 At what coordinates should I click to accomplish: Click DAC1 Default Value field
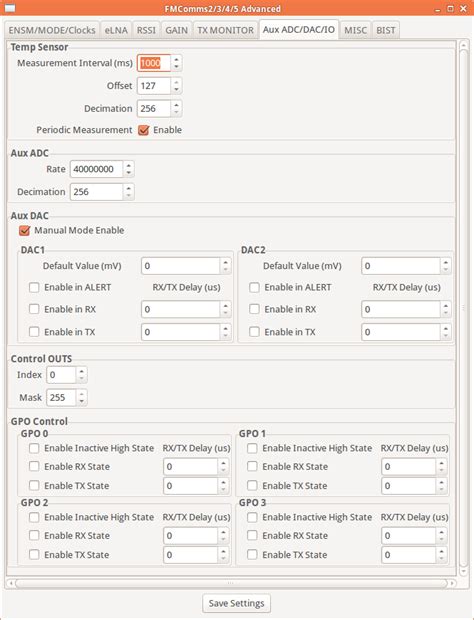pyautogui.click(x=180, y=266)
